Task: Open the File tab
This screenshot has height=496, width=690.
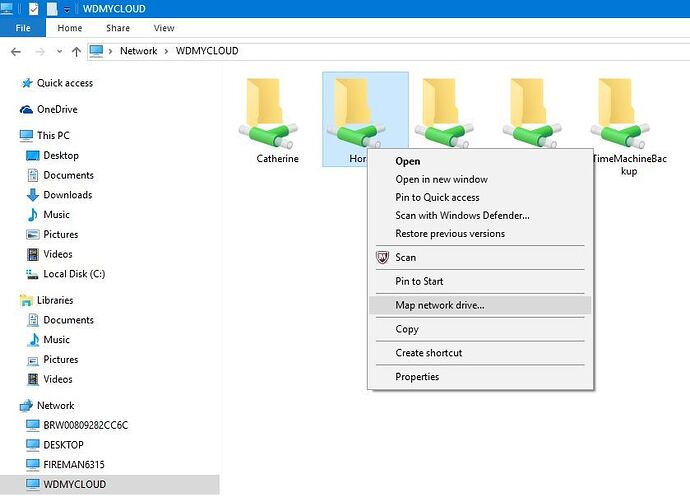Action: click(x=23, y=28)
